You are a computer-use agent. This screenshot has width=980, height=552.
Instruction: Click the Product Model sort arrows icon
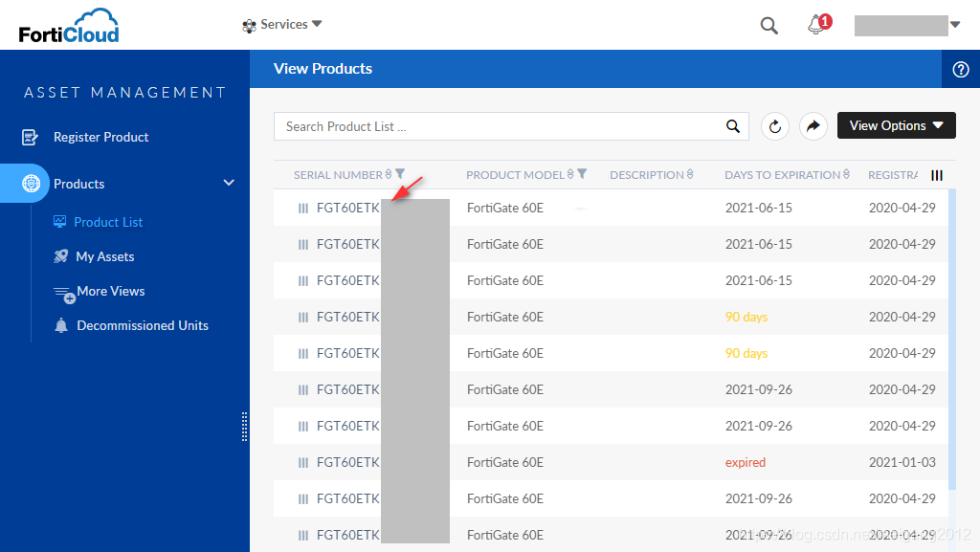[x=570, y=174]
